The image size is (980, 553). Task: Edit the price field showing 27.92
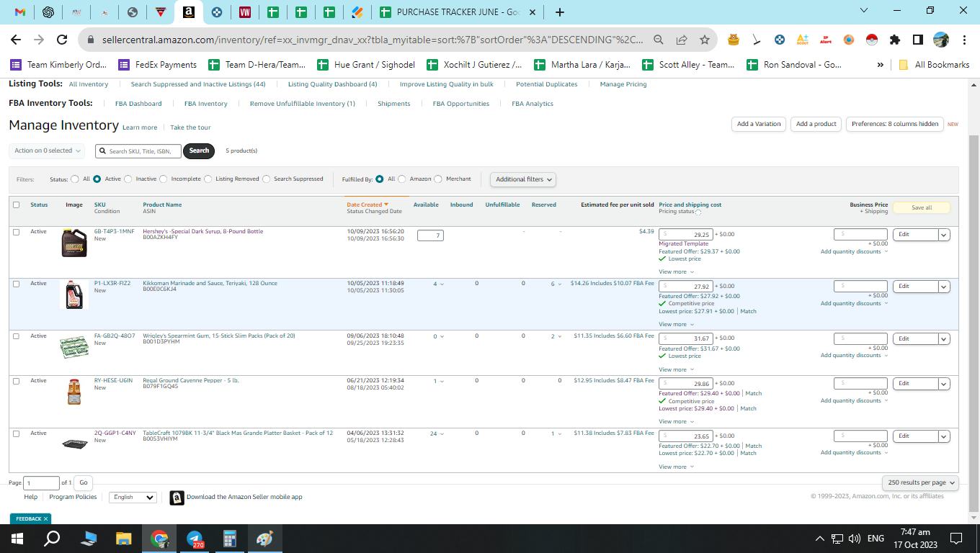point(685,287)
